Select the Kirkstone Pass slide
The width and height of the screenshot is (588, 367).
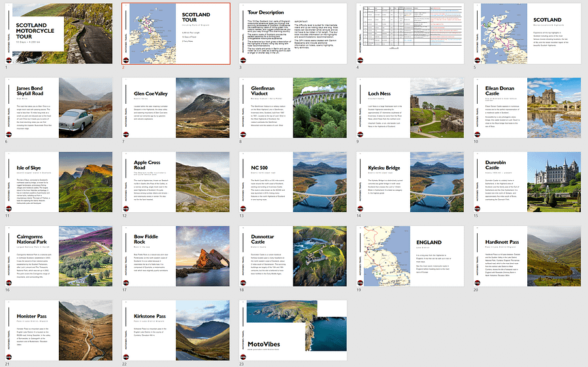pos(176,330)
